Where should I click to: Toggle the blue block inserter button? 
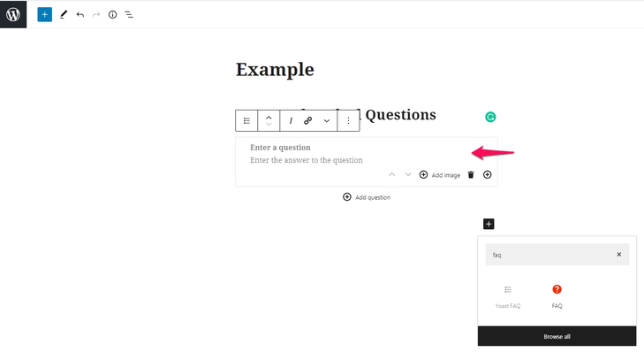(x=45, y=15)
